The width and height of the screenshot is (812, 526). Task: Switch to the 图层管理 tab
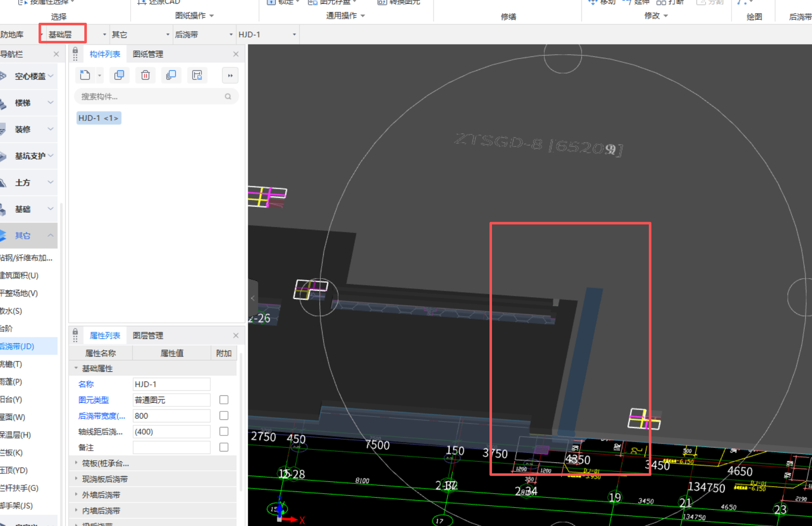click(x=148, y=335)
